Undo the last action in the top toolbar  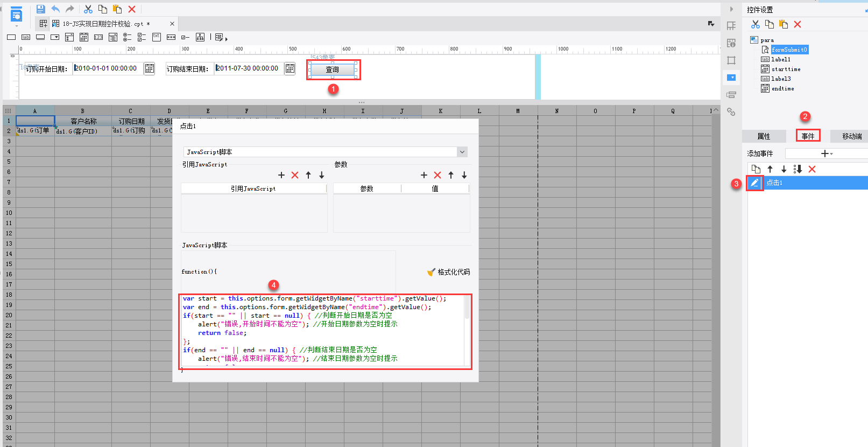tap(55, 9)
